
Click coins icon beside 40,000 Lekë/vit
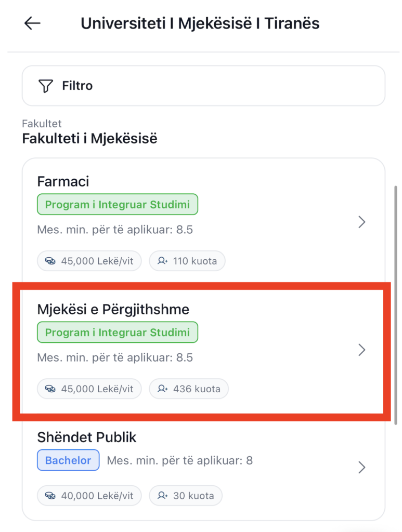click(x=50, y=496)
